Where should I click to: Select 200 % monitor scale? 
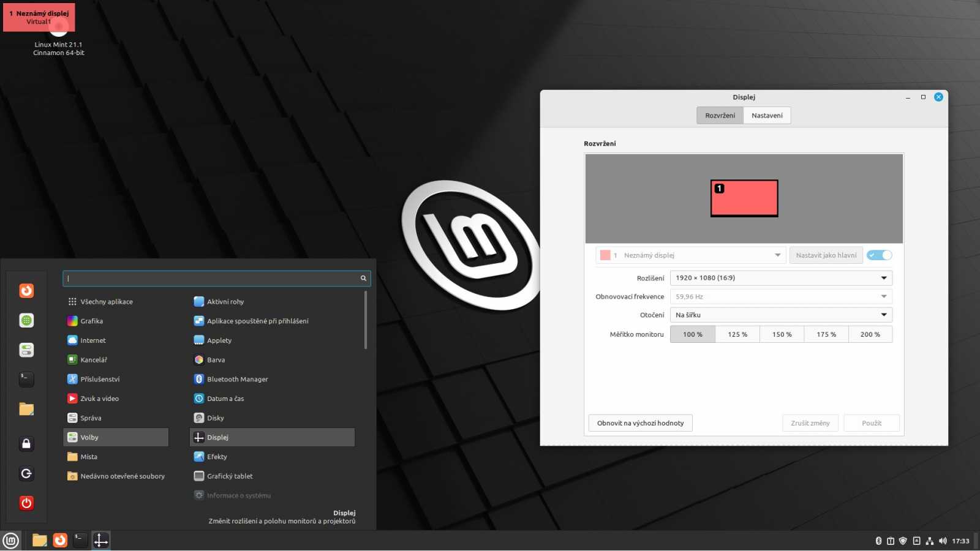click(870, 334)
